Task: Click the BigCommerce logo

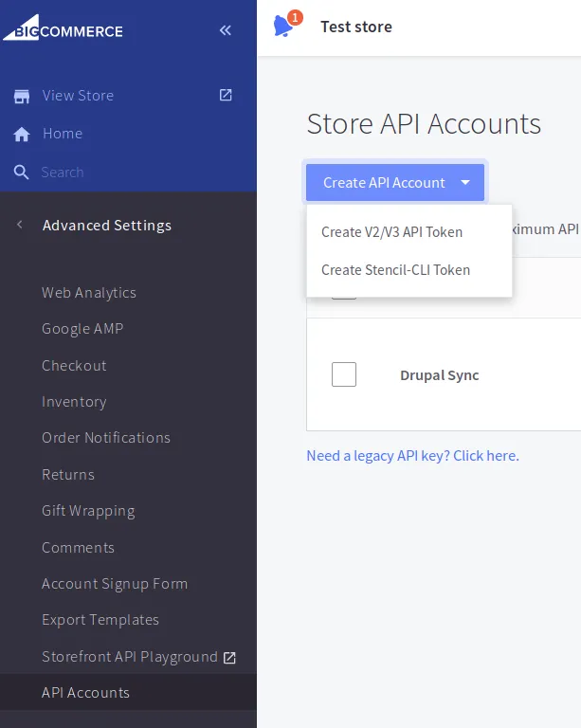Action: (64, 27)
